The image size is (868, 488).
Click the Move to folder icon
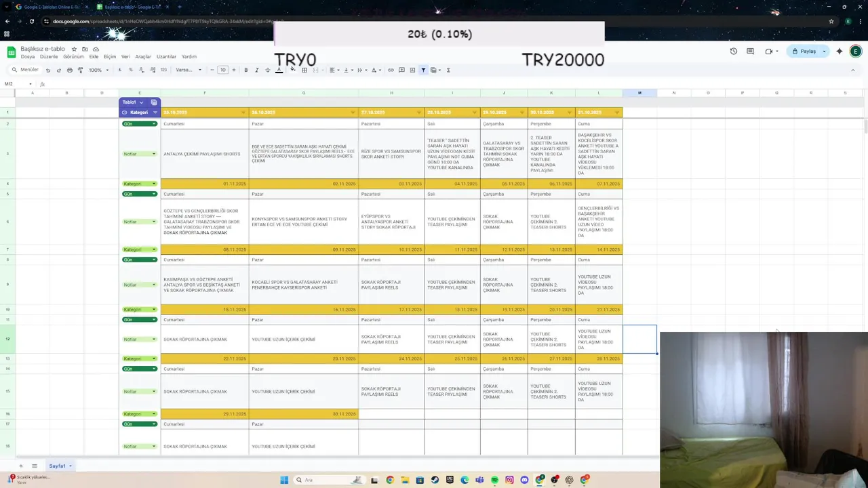pyautogui.click(x=85, y=49)
